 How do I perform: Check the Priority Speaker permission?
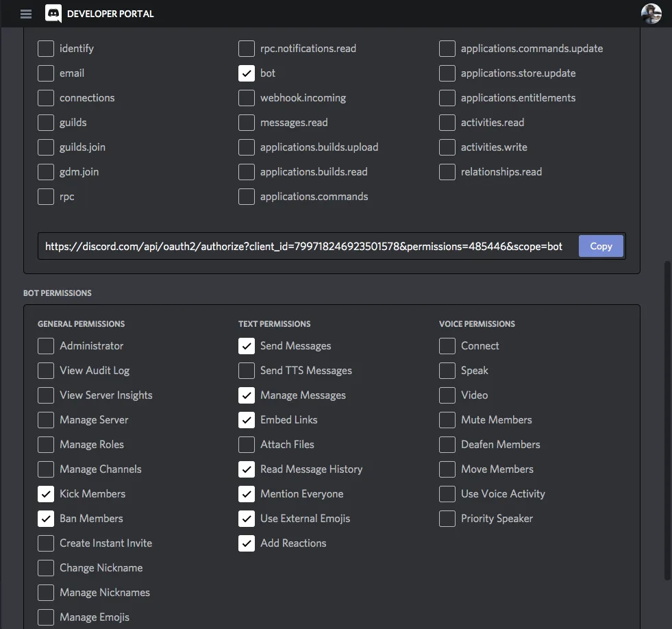(x=447, y=518)
